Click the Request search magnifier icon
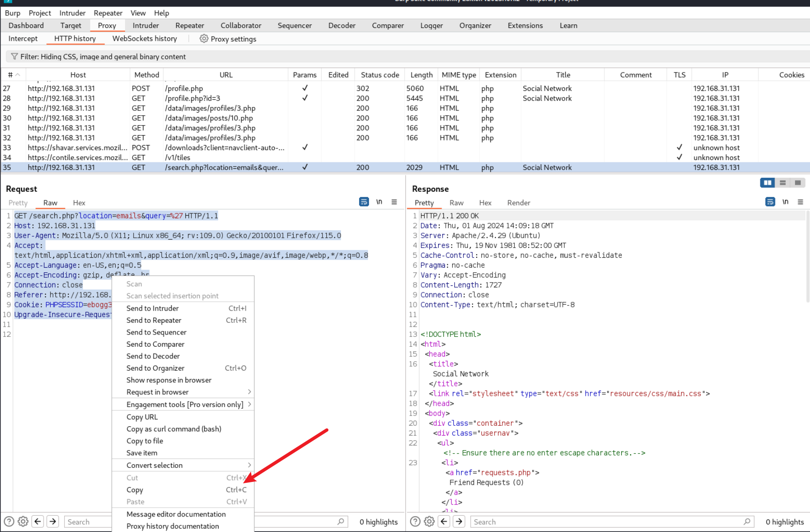 [341, 521]
